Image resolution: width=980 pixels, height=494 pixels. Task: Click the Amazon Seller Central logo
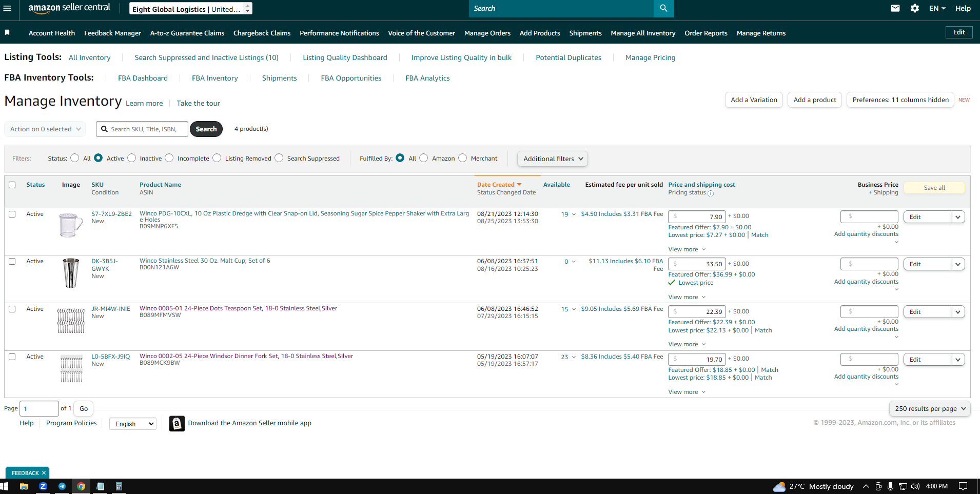point(69,8)
